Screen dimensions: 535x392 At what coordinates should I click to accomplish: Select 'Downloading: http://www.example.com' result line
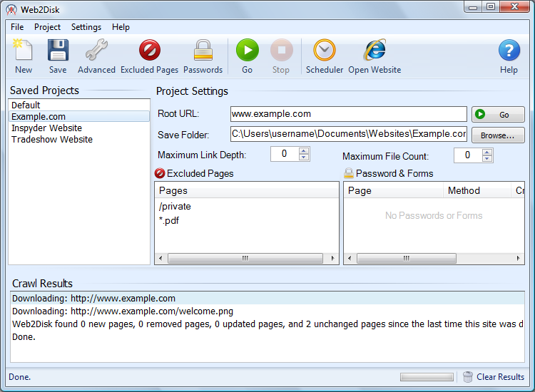pos(267,298)
